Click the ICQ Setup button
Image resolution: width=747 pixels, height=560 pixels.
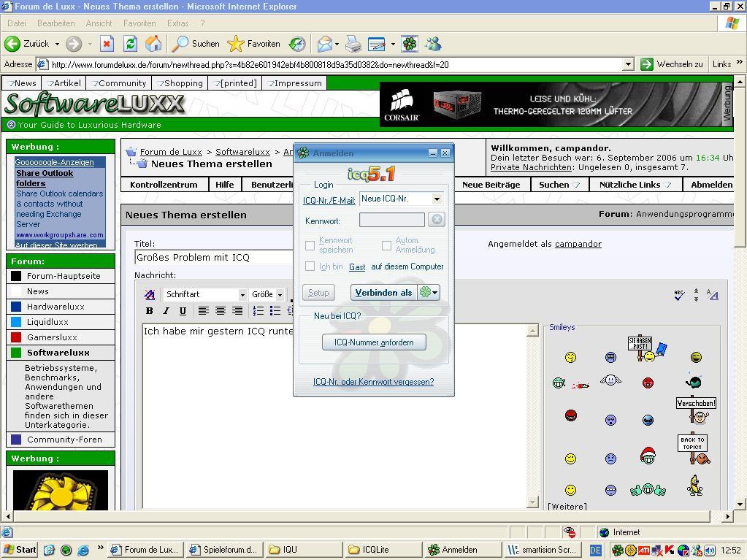click(318, 292)
